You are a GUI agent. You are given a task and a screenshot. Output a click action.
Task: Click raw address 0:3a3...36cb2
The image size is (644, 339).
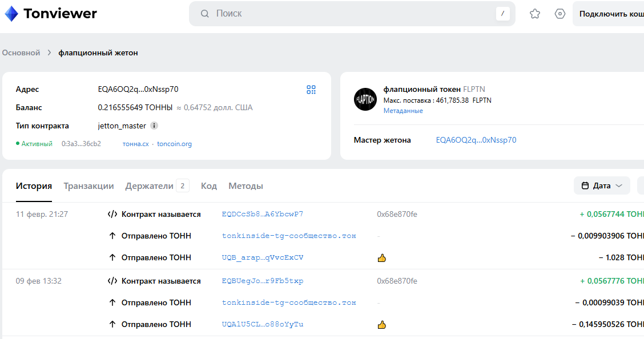point(81,144)
